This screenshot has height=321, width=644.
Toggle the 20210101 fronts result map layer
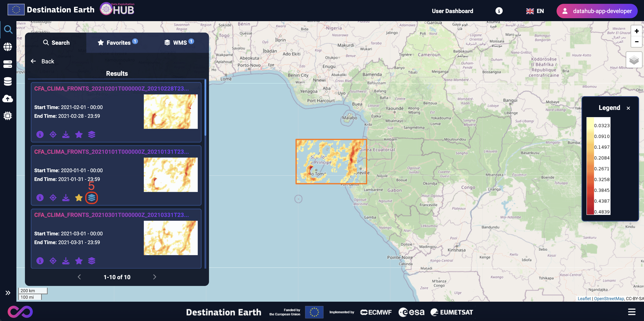point(92,198)
